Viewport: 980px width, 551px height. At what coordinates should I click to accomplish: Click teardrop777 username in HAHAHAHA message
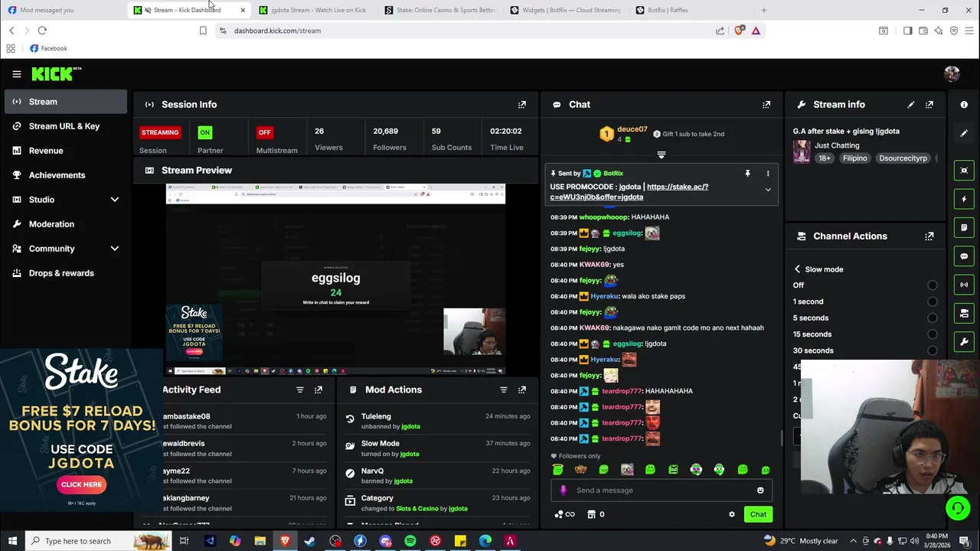[622, 391]
